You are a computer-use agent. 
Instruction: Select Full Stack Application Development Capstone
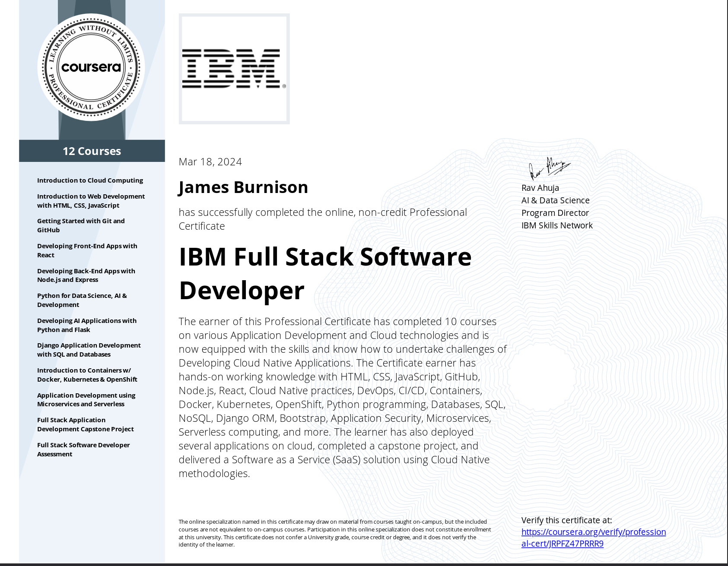85,424
